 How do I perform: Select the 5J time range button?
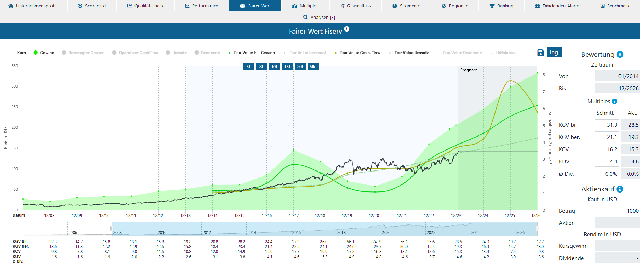point(249,67)
